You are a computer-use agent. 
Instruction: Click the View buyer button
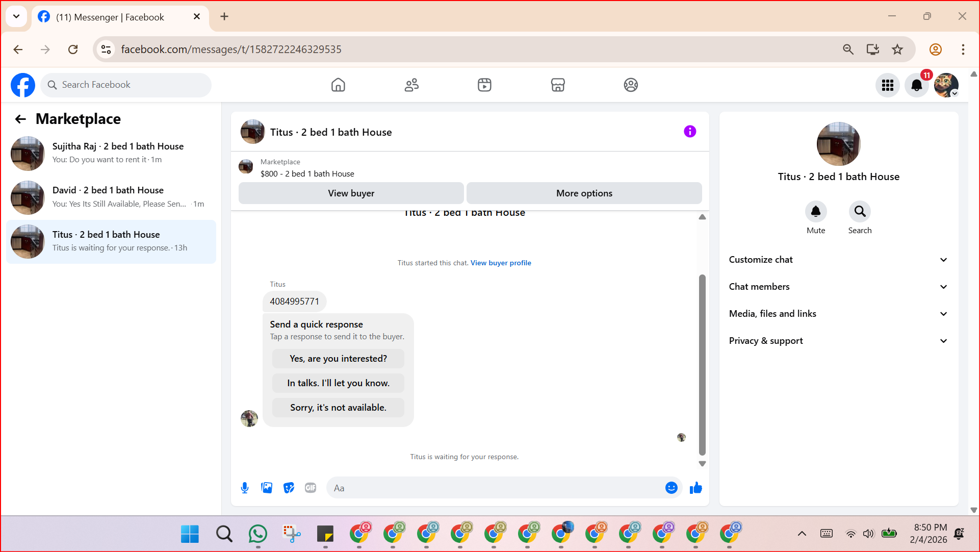tap(351, 193)
